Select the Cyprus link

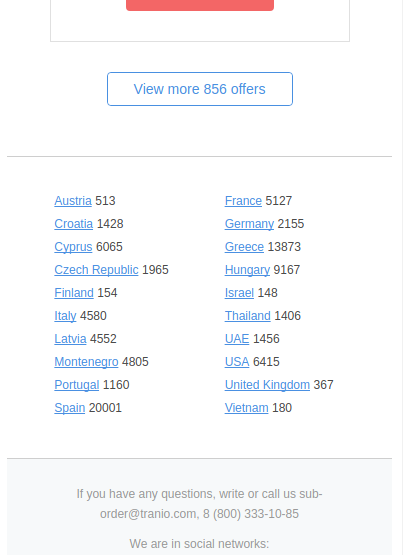pyautogui.click(x=73, y=247)
